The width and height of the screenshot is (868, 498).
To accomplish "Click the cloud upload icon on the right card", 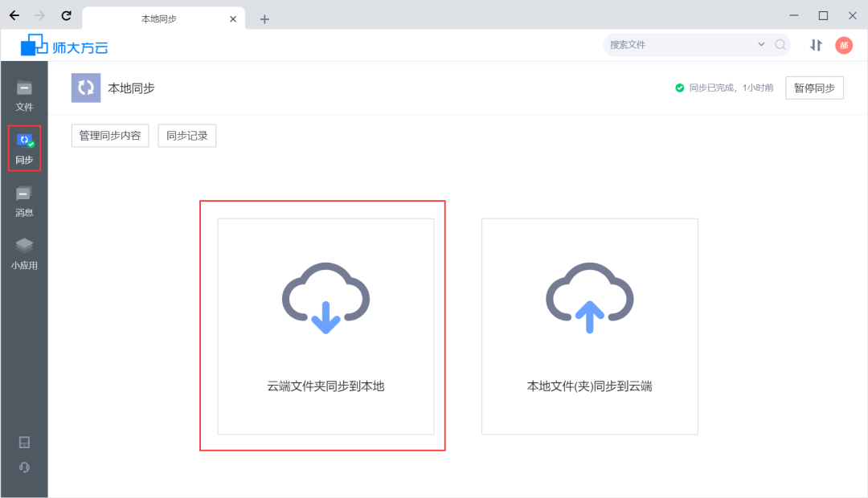I will [589, 297].
